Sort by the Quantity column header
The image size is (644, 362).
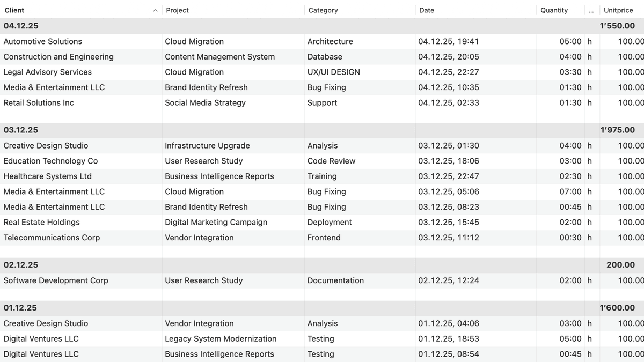554,10
